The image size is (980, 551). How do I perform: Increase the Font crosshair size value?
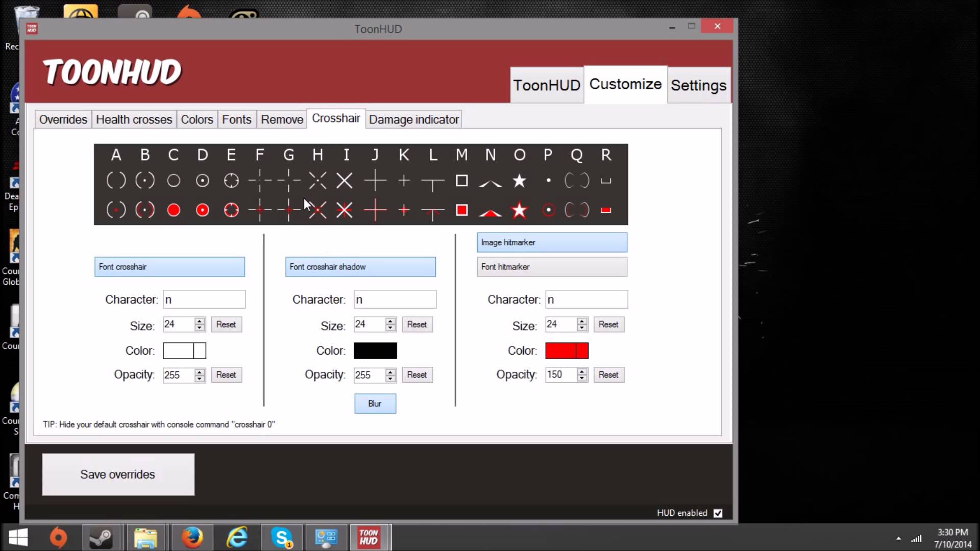200,321
